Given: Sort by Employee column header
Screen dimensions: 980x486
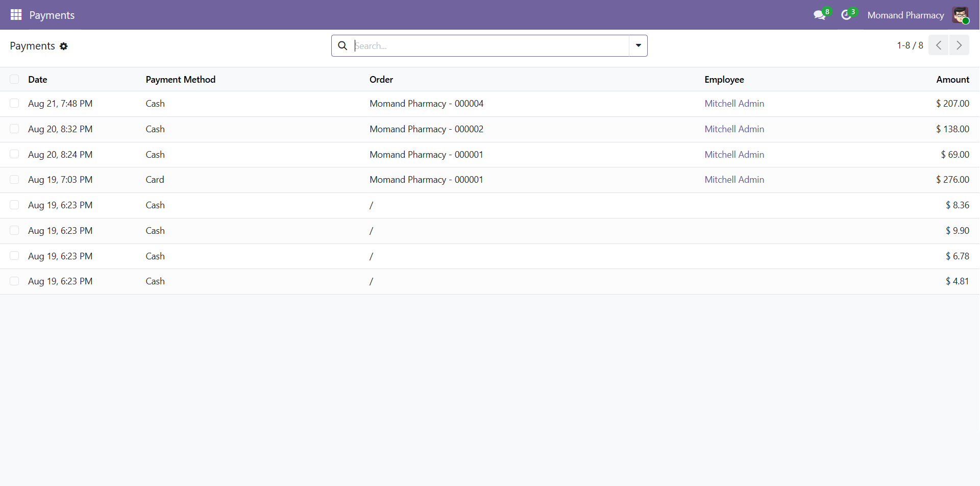Looking at the screenshot, I should [x=724, y=80].
